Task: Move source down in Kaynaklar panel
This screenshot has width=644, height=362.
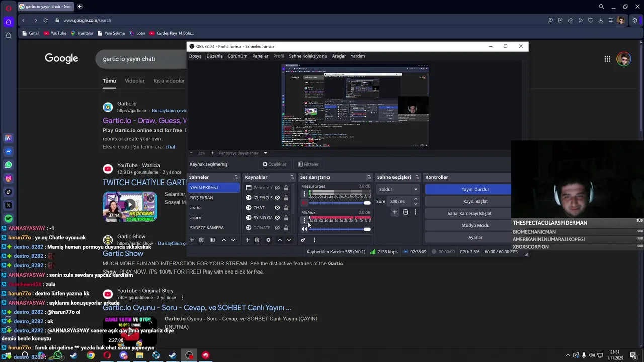Action: point(289,240)
